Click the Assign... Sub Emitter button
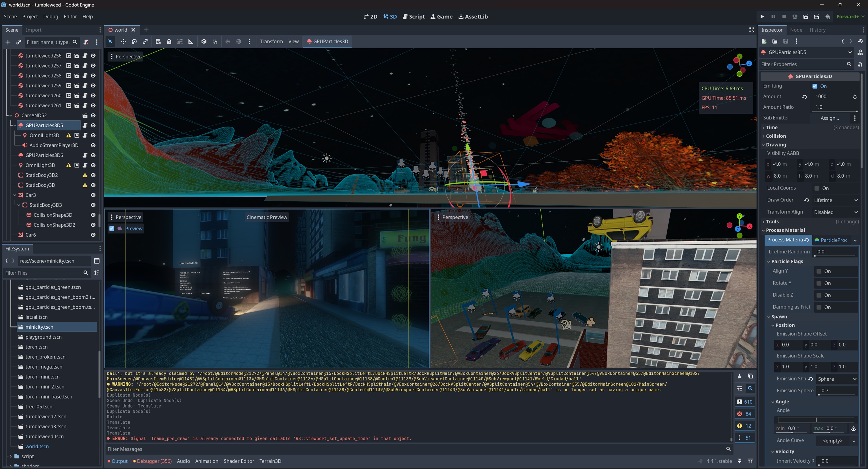This screenshot has height=469, width=868. pyautogui.click(x=830, y=118)
